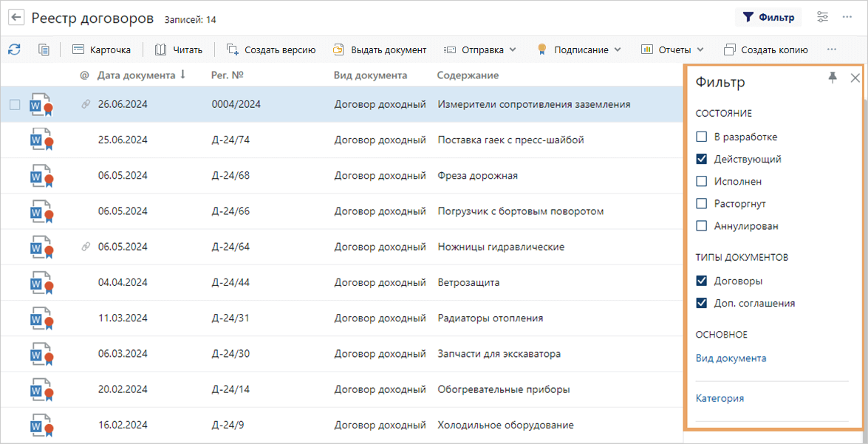The width and height of the screenshot is (868, 444).
Task: Click the Фильтр button in the header
Action: (768, 17)
